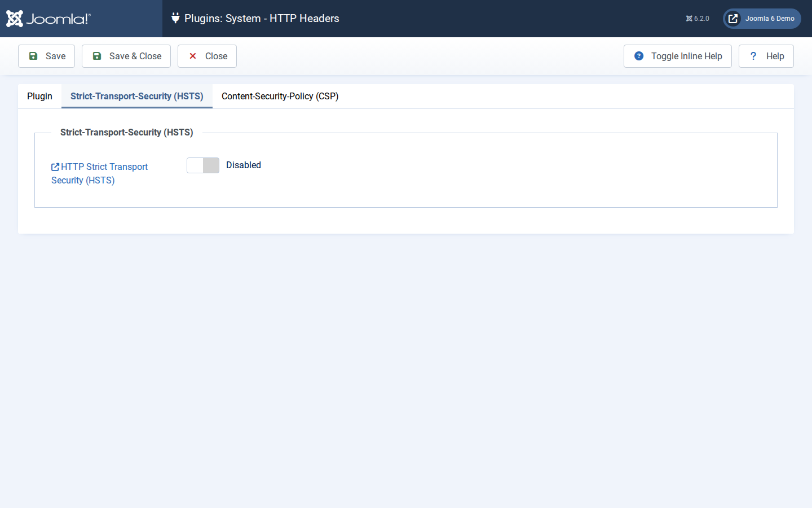Viewport: 812px width, 508px height.
Task: Click the blue question circle icon
Action: [x=639, y=56]
